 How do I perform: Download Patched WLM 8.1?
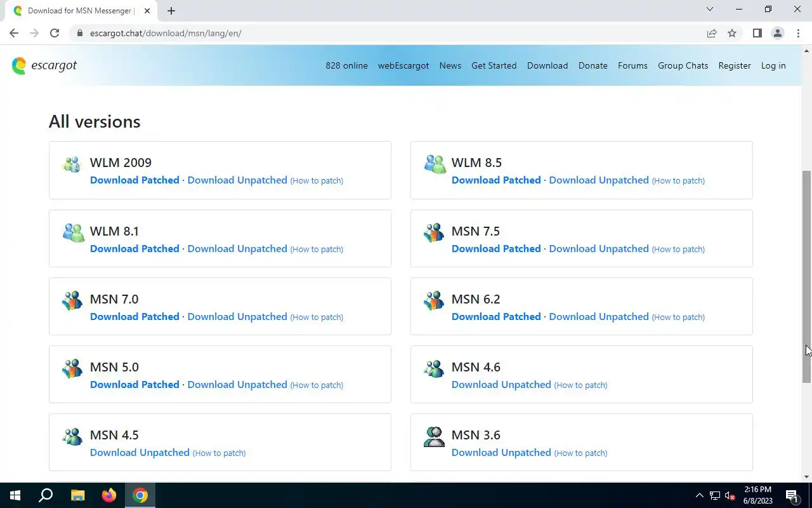[x=134, y=249]
